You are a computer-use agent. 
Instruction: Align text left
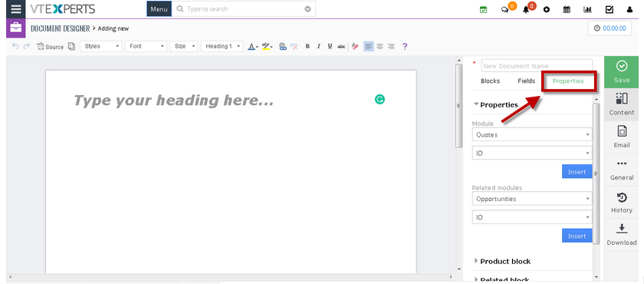[369, 47]
